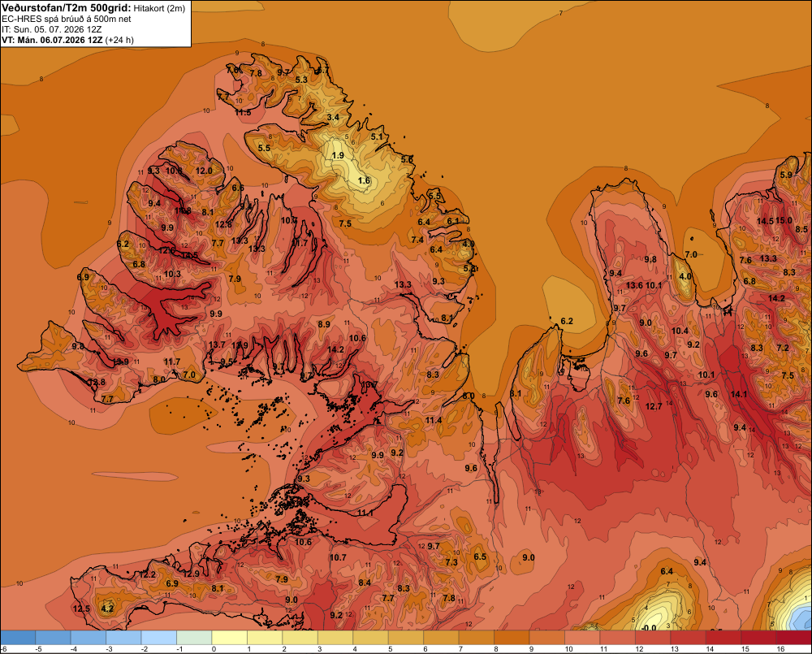Select the 12.5 temperature label

tap(81, 609)
